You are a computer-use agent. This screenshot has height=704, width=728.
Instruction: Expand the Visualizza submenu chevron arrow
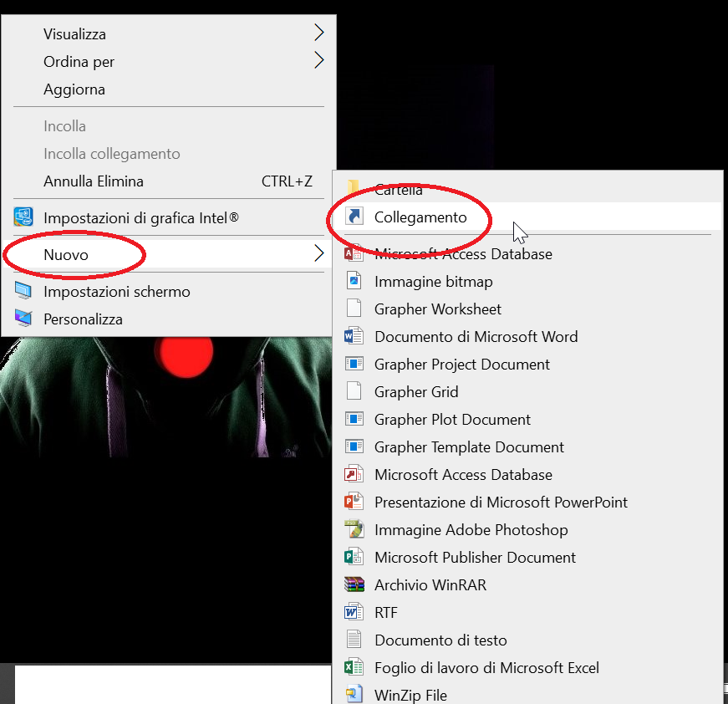coord(318,33)
